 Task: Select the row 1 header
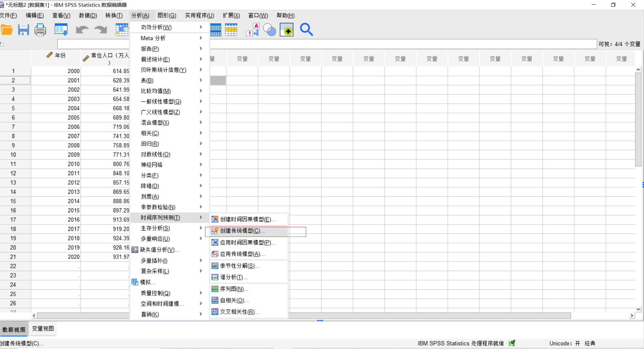point(15,71)
